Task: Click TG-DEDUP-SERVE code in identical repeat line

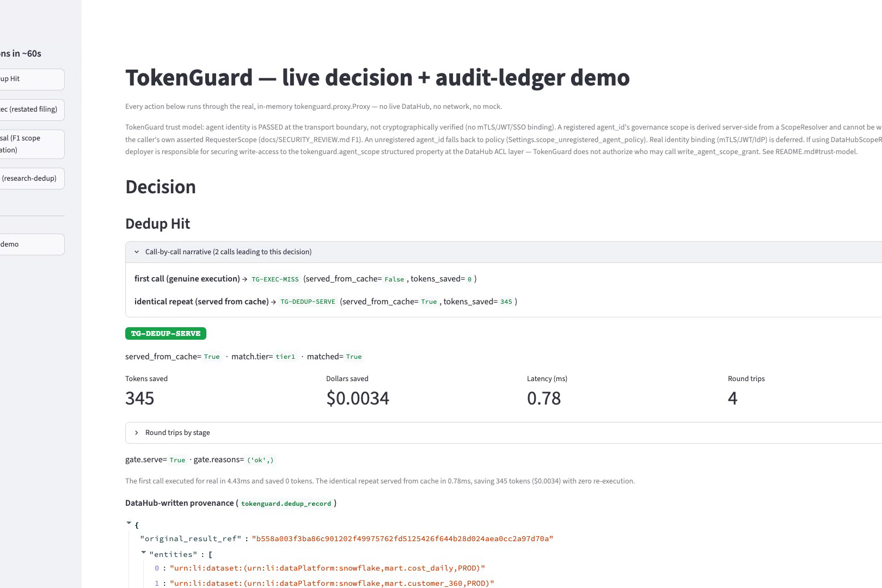Action: (x=308, y=302)
